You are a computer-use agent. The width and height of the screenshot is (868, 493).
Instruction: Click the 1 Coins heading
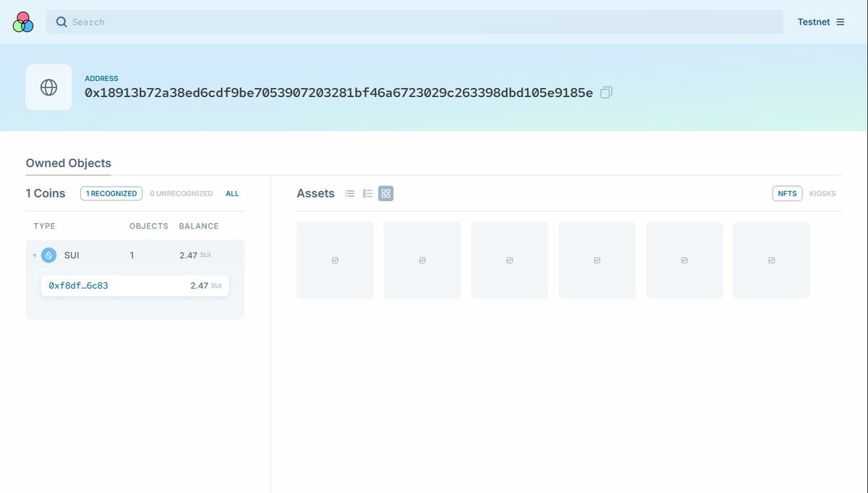(x=46, y=193)
